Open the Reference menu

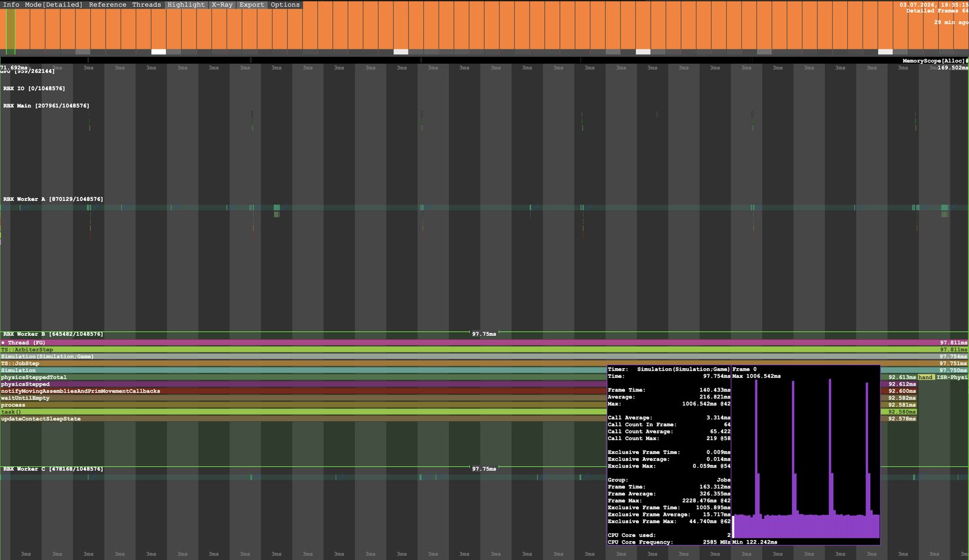pyautogui.click(x=108, y=4)
